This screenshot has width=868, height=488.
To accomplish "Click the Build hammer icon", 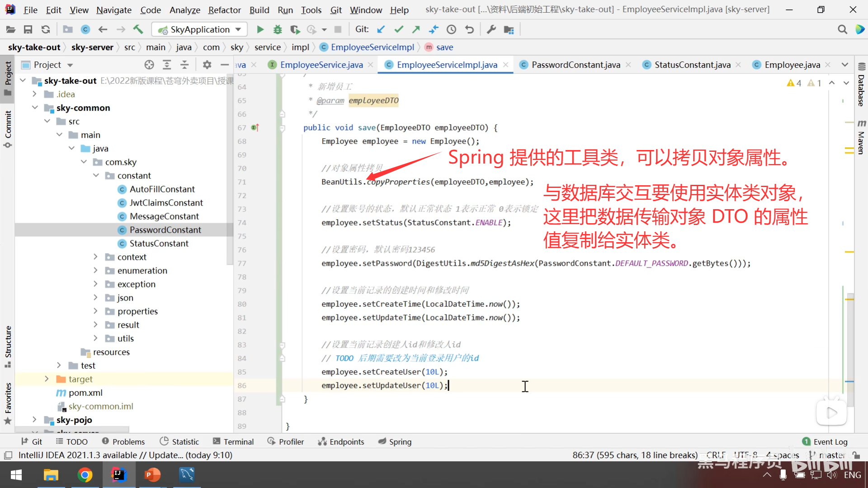I will (138, 29).
